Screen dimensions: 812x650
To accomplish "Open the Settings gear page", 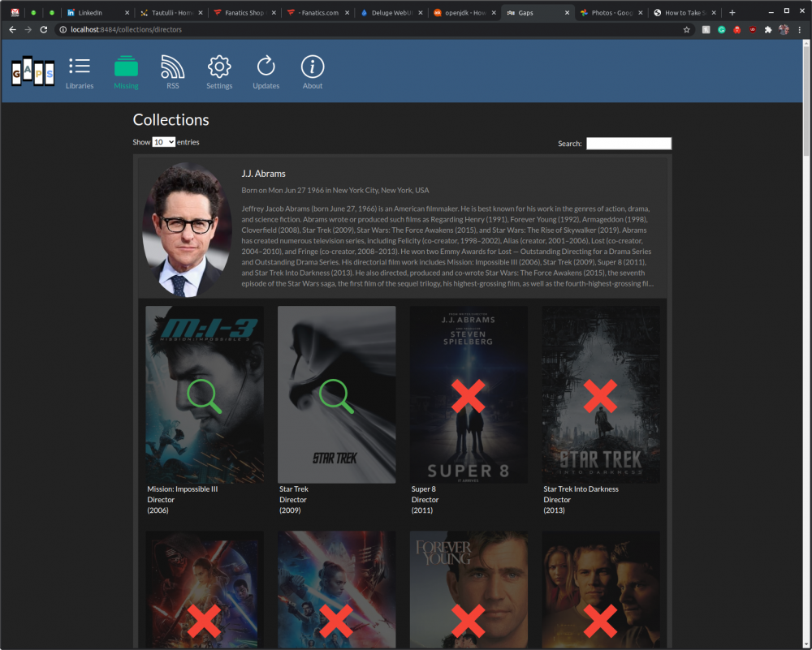I will (219, 72).
